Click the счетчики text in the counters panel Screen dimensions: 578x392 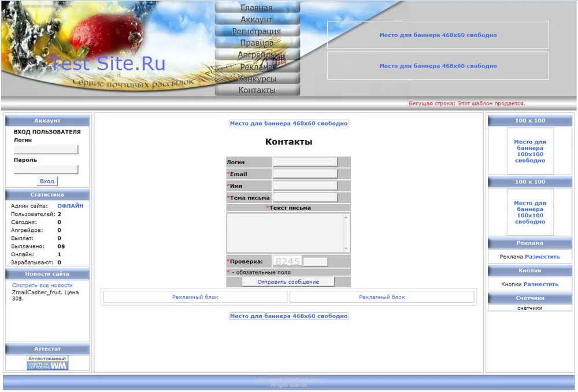(529, 308)
